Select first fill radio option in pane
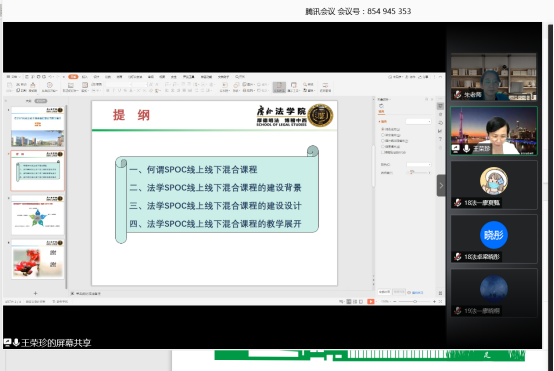Image resolution: width=554 pixels, height=371 pixels. [383, 129]
